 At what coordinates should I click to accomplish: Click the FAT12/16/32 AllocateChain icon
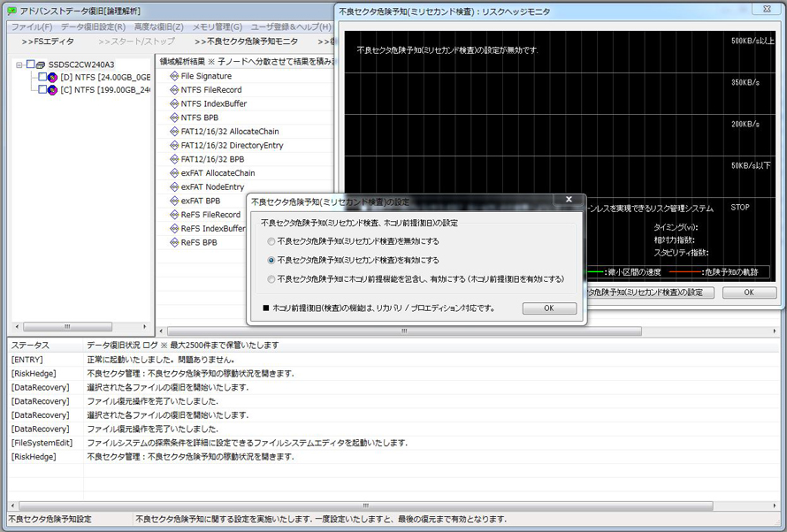(x=174, y=132)
